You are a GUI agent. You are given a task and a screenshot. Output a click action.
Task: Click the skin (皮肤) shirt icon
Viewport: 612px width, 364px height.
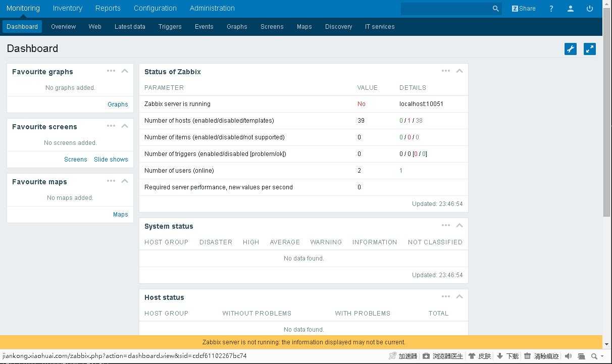[472, 356]
